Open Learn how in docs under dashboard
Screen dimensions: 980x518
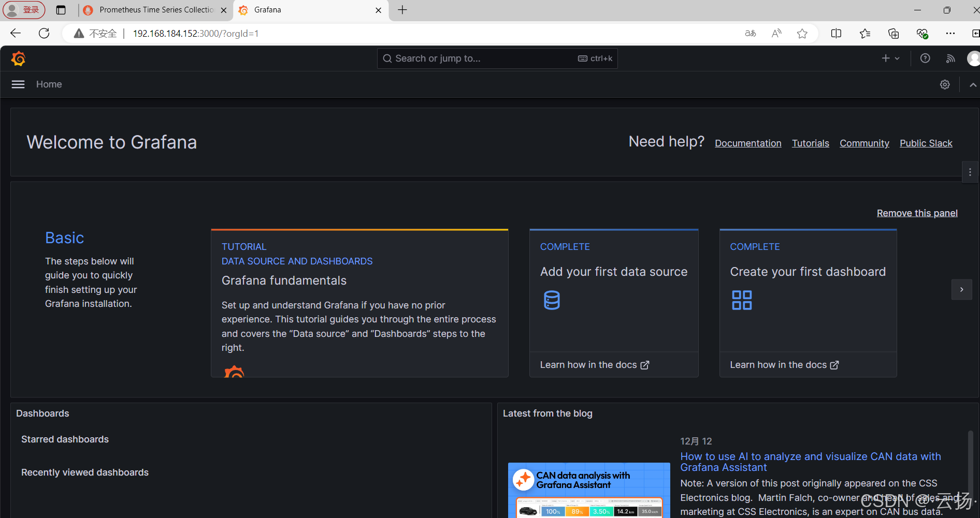click(x=784, y=365)
